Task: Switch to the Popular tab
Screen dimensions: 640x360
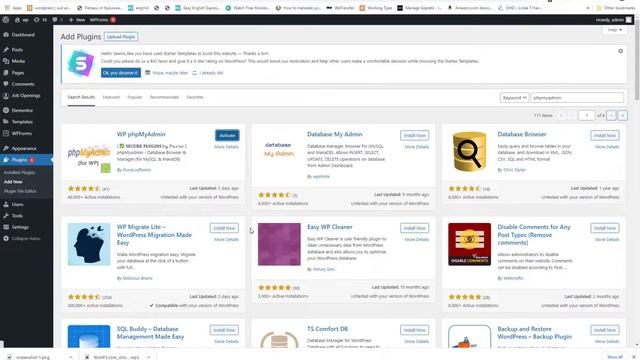Action: click(x=135, y=97)
